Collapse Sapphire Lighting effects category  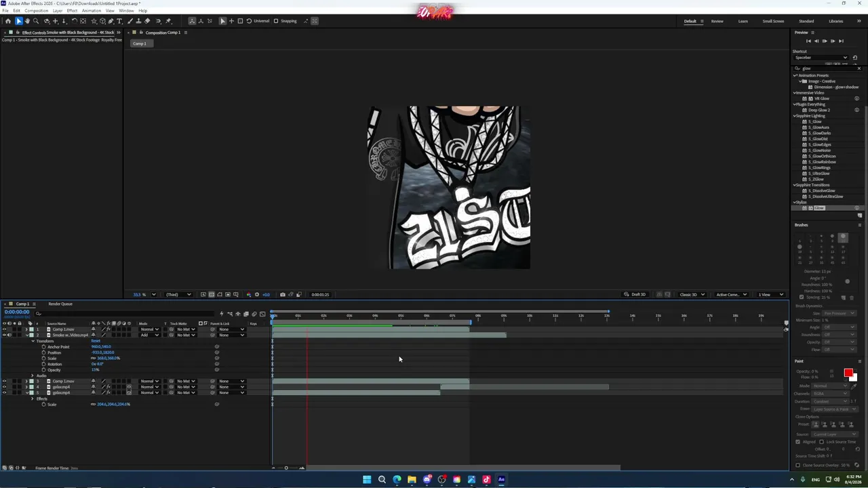coord(795,116)
